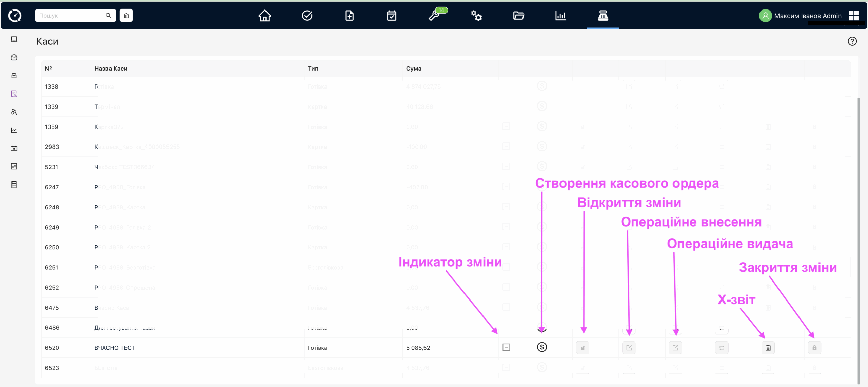Click shift indicator box in row 6520
The image size is (868, 387).
[x=506, y=347]
